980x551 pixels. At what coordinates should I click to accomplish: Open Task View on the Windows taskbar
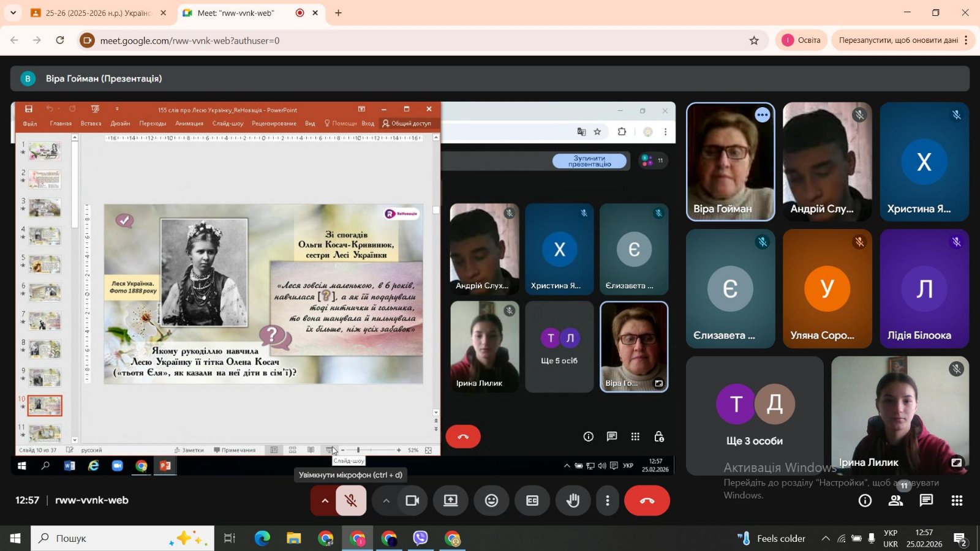click(x=230, y=538)
